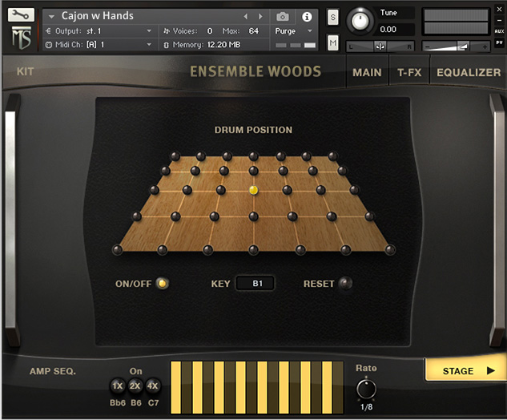507x420 pixels.
Task: Select the top-left drum position node
Action: tap(175, 156)
